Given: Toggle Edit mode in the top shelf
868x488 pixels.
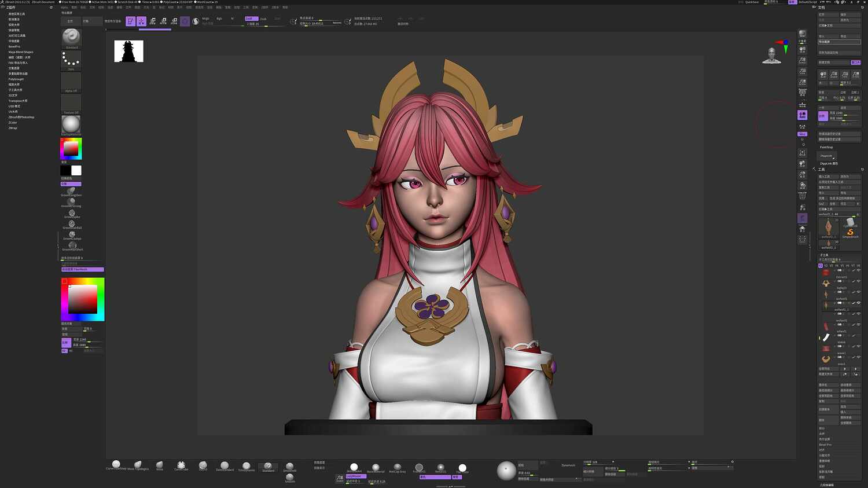Looking at the screenshot, I should pos(131,21).
